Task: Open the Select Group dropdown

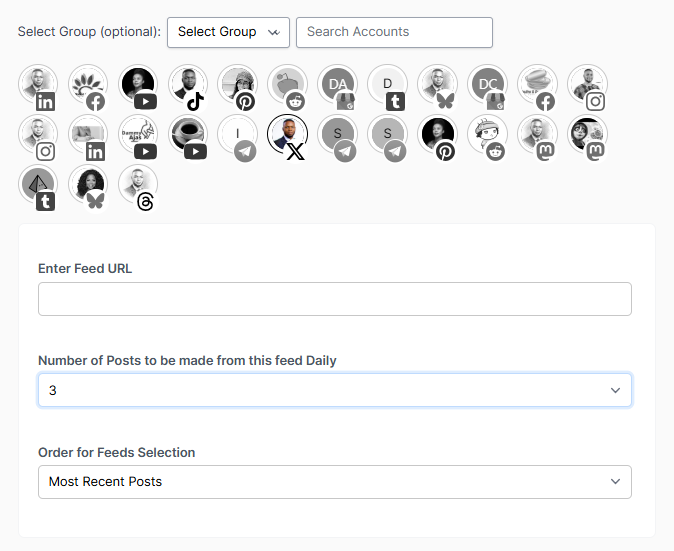Action: tap(228, 32)
